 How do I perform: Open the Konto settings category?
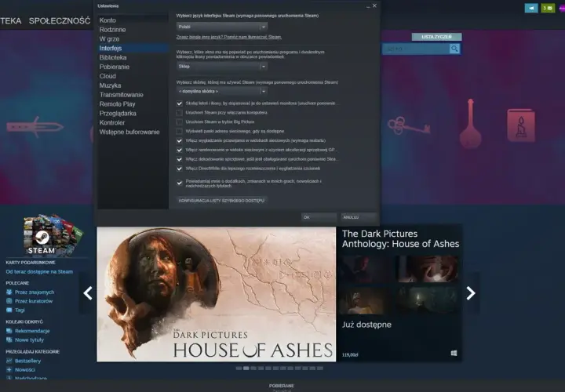(x=108, y=20)
